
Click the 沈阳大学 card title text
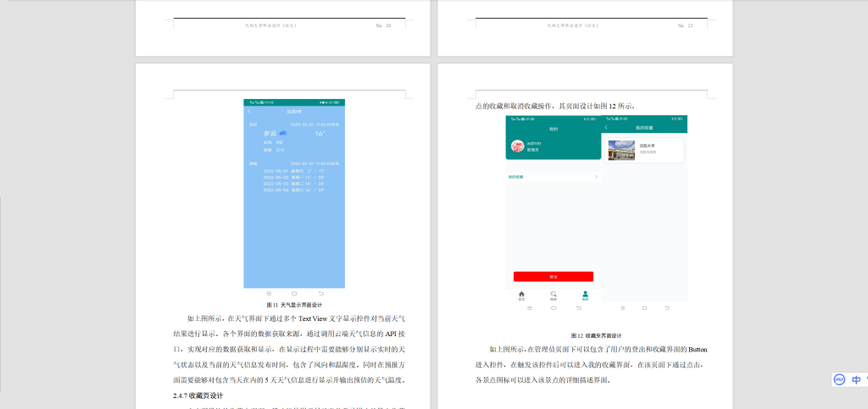(647, 146)
